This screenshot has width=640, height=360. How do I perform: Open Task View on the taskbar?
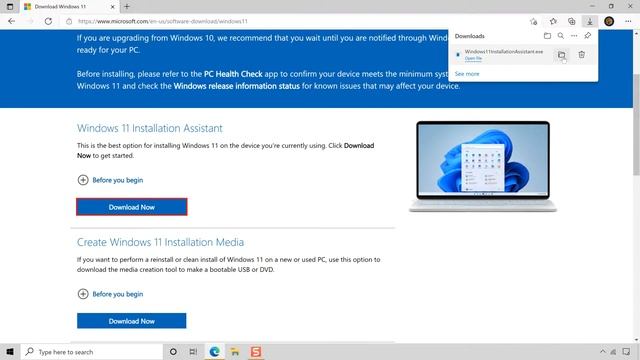coord(193,352)
